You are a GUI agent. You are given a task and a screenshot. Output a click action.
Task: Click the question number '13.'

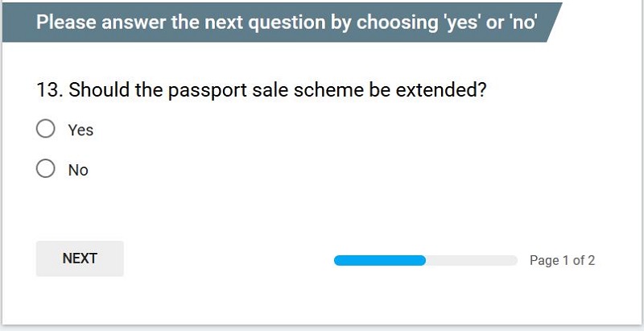(50, 90)
